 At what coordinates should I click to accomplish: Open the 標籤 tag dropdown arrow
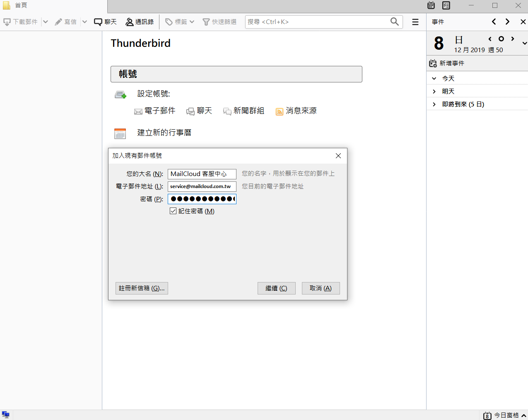(x=192, y=22)
